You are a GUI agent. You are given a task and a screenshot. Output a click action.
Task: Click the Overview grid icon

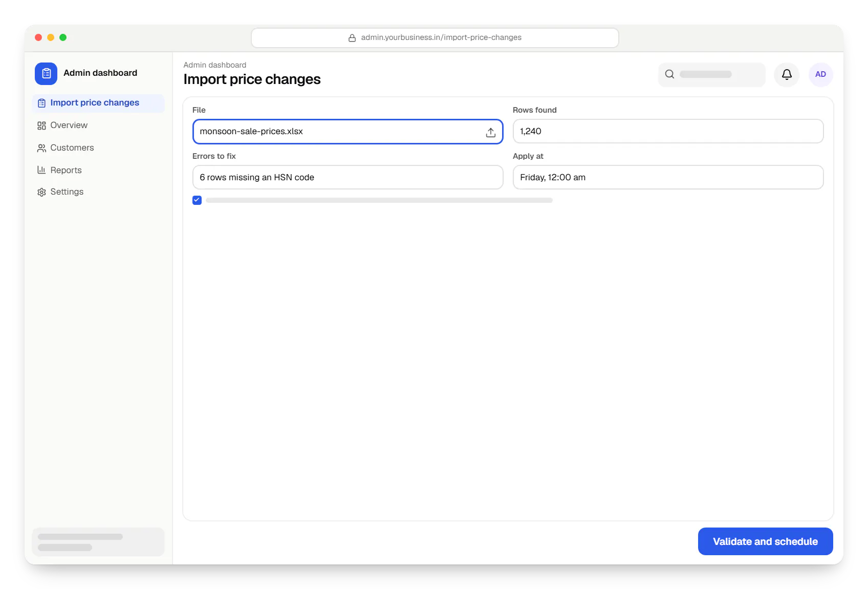(x=41, y=125)
